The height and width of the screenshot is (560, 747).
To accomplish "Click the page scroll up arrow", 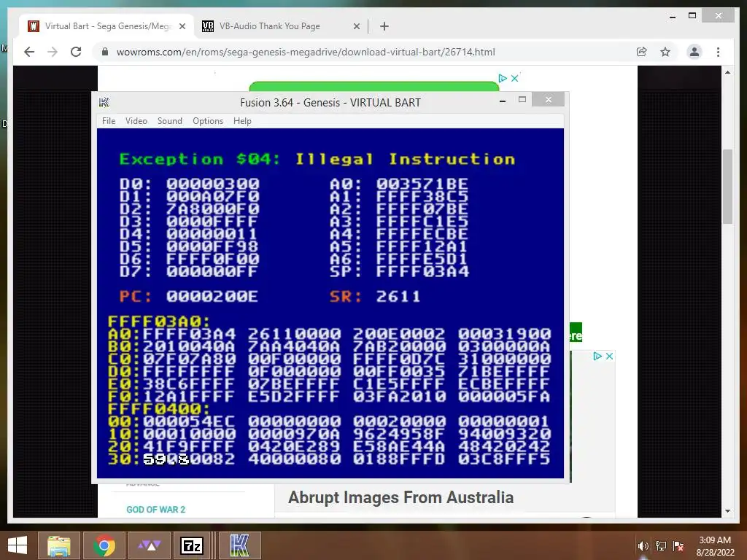I will pos(727,72).
